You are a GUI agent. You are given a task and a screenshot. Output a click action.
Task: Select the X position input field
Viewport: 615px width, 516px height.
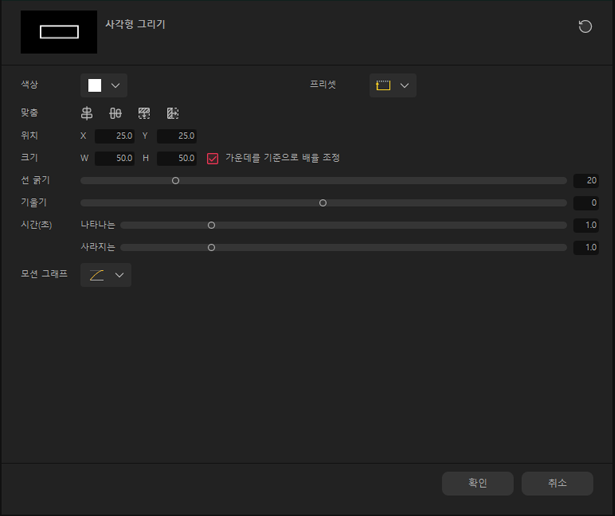tap(115, 136)
